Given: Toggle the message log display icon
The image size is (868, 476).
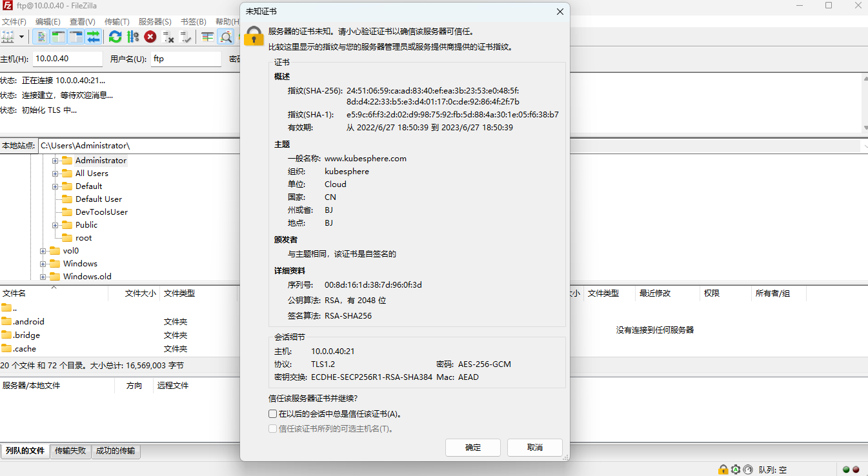Looking at the screenshot, I should tap(41, 37).
